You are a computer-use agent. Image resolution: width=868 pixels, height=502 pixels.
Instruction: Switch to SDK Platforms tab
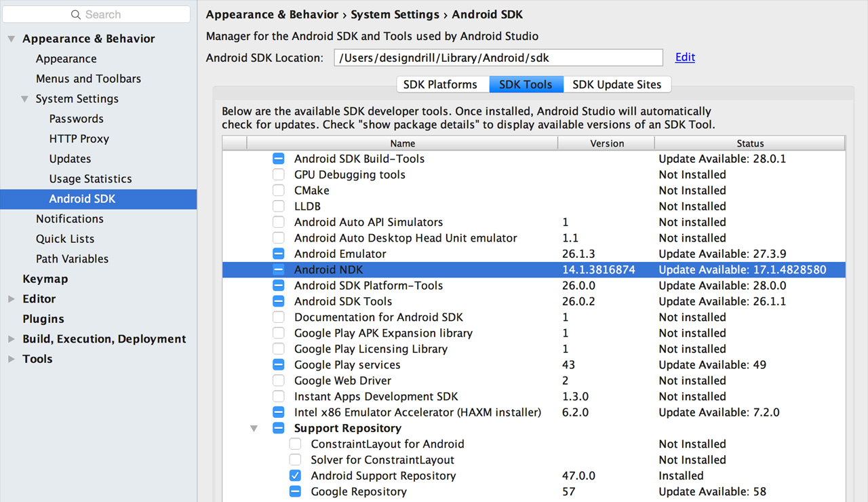[x=440, y=85]
